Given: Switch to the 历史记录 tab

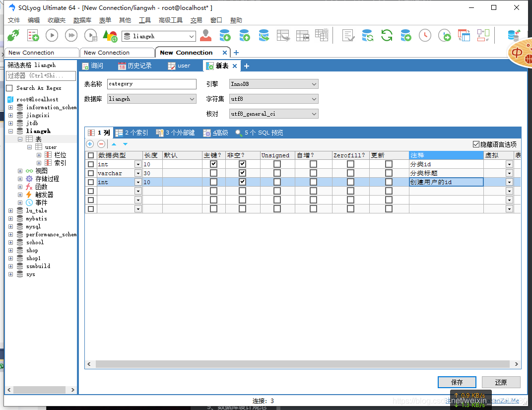Looking at the screenshot, I should pyautogui.click(x=134, y=66).
